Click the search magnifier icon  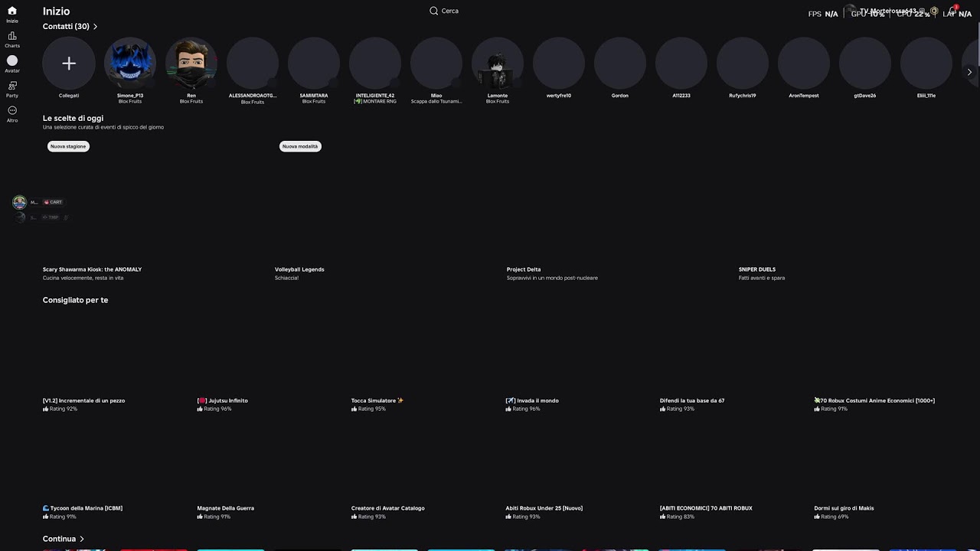(x=434, y=11)
